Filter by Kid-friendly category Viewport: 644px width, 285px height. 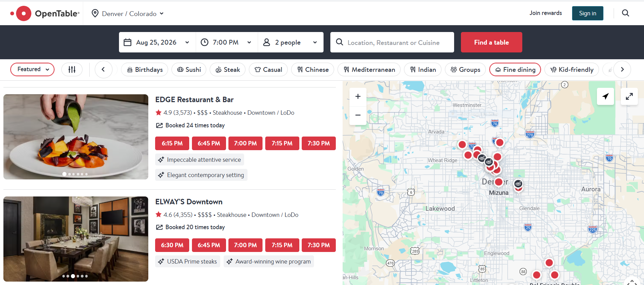tap(572, 69)
